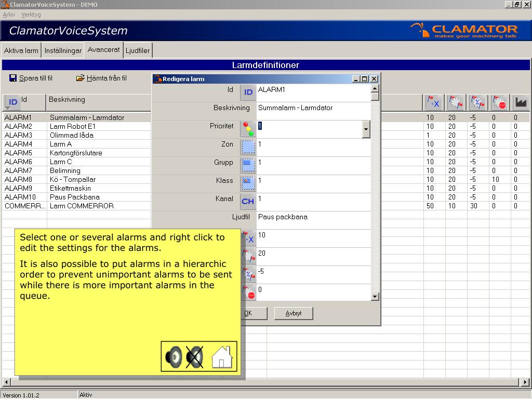
Task: Click Spara till fil button
Action: tap(31, 78)
